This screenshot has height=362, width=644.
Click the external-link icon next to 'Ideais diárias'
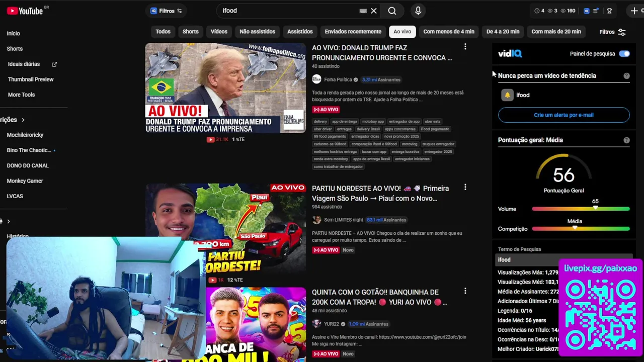(x=54, y=64)
